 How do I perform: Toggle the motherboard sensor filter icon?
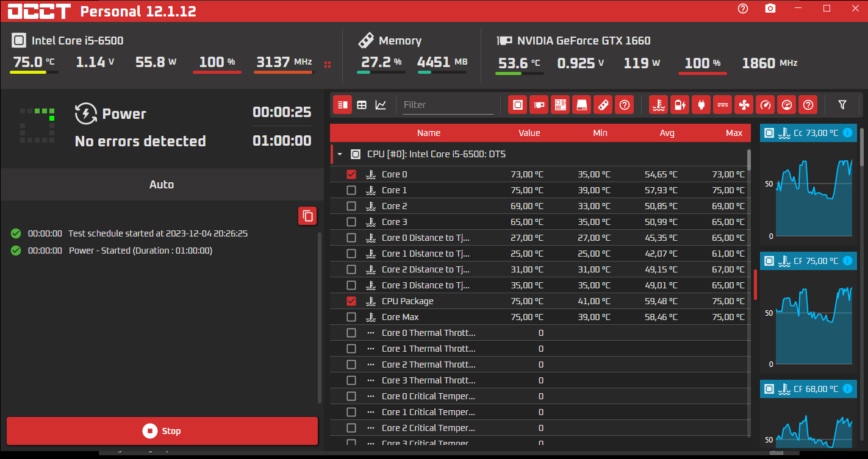[x=561, y=105]
